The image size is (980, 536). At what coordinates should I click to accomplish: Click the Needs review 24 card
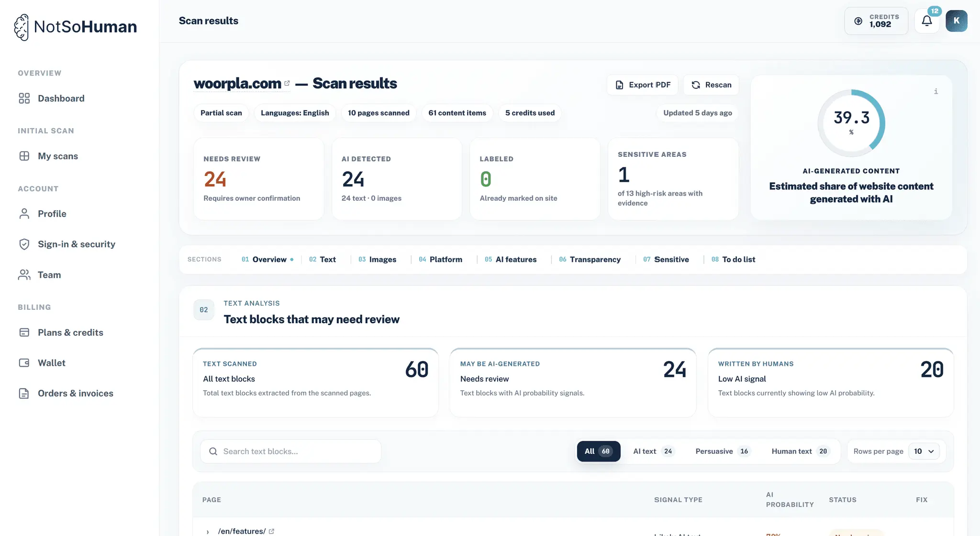tap(259, 179)
